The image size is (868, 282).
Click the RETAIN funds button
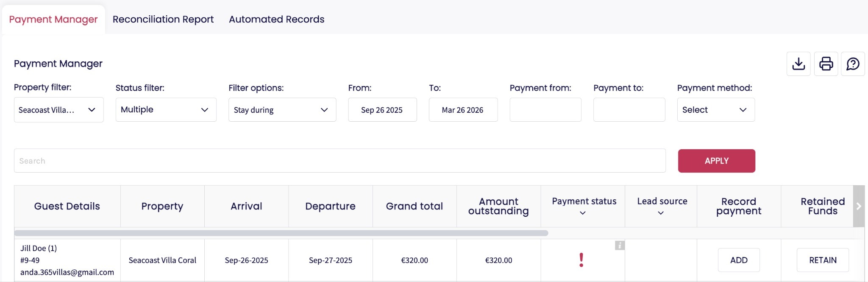coord(823,260)
